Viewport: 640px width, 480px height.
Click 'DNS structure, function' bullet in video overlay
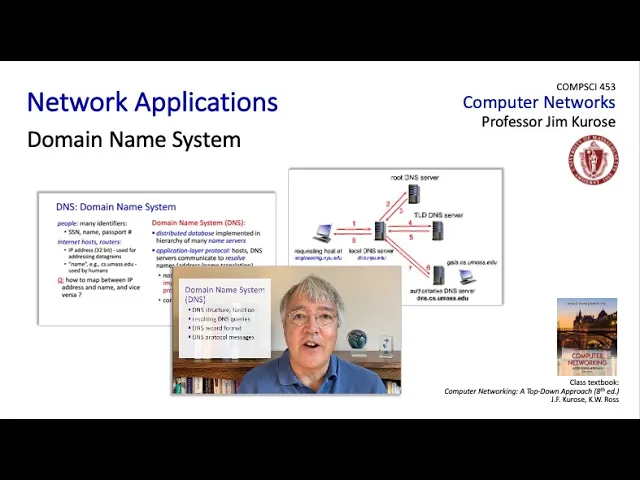click(x=223, y=310)
